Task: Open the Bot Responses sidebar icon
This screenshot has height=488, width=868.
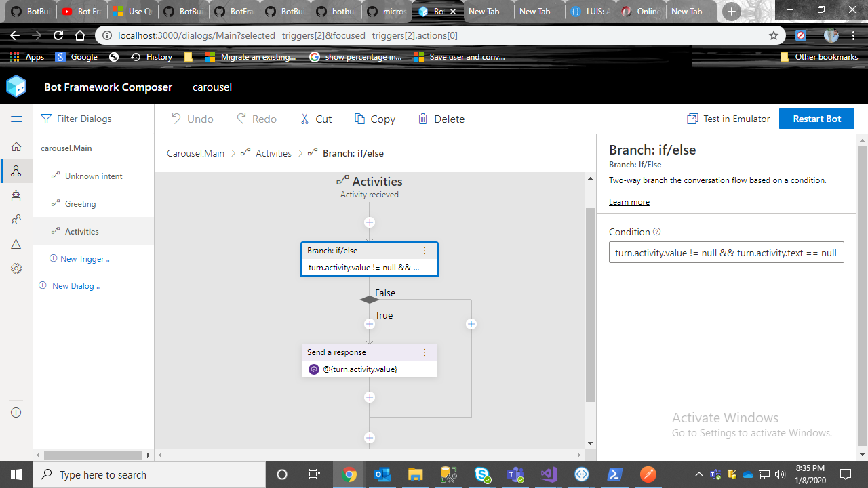Action: 16,195
